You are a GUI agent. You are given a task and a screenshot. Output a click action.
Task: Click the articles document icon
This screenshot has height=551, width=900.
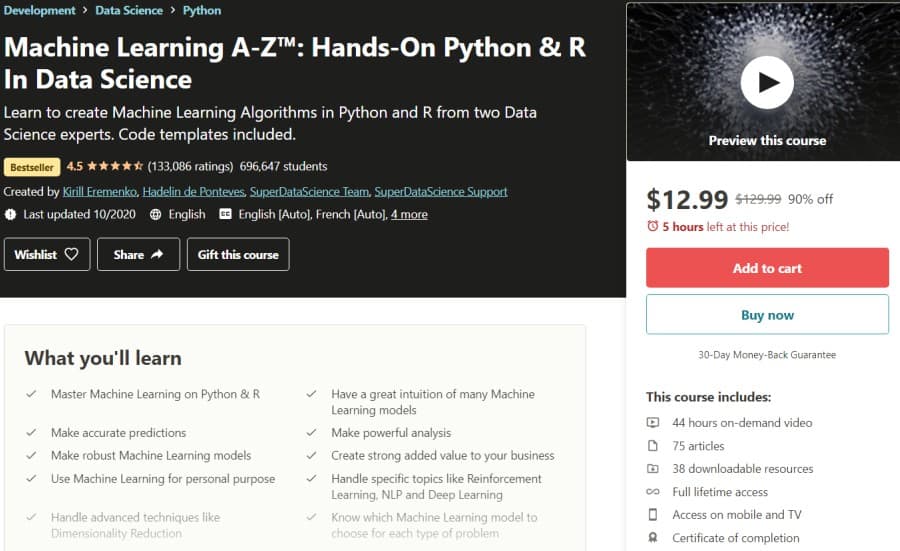click(x=653, y=446)
